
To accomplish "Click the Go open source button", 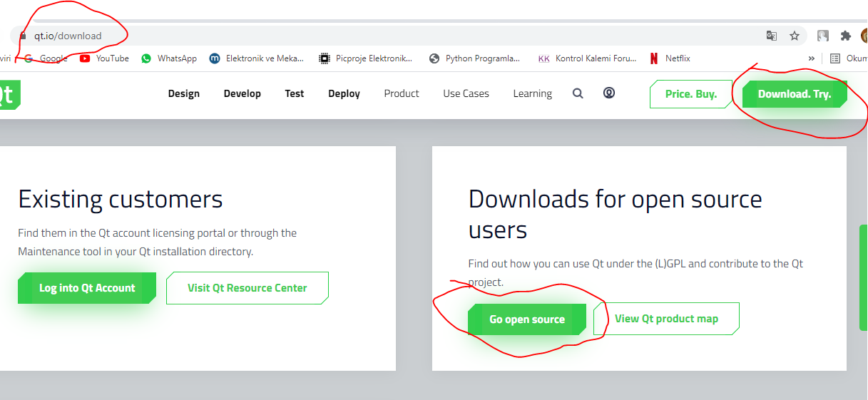I will [527, 319].
